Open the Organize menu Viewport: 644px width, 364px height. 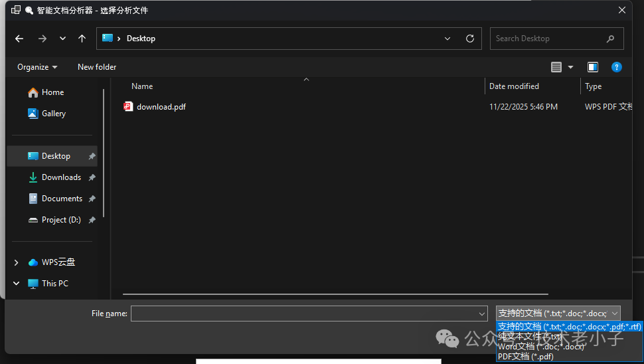coord(37,67)
